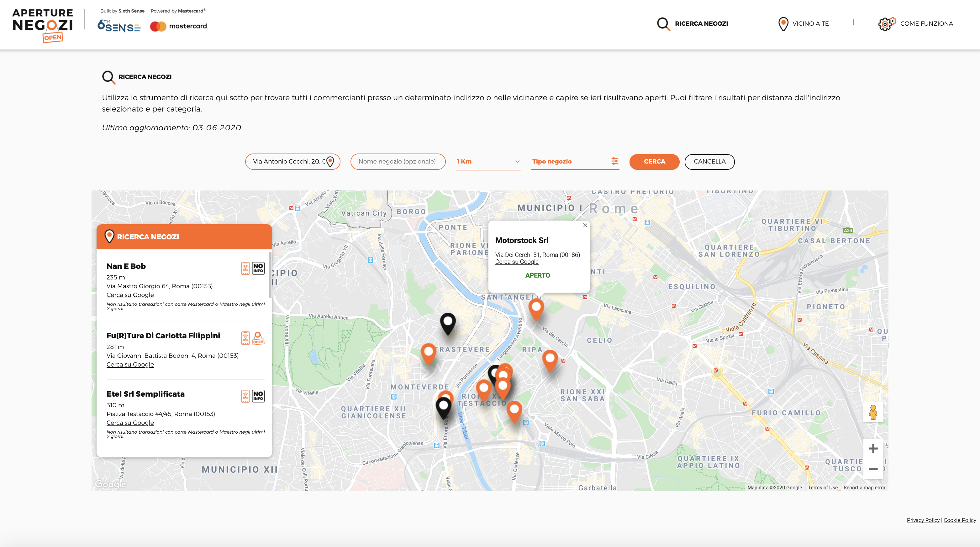Select the Etel Srl Semplificata title
This screenshot has height=547, width=980.
[145, 394]
